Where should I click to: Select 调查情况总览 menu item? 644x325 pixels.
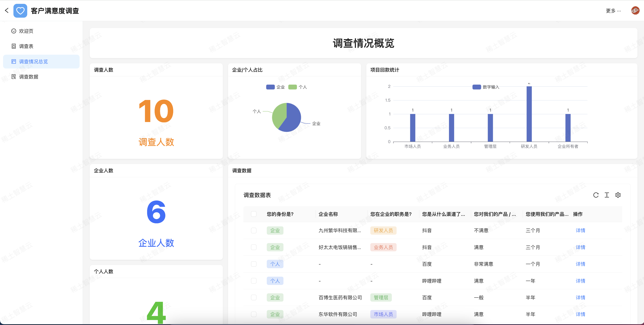[x=33, y=62]
